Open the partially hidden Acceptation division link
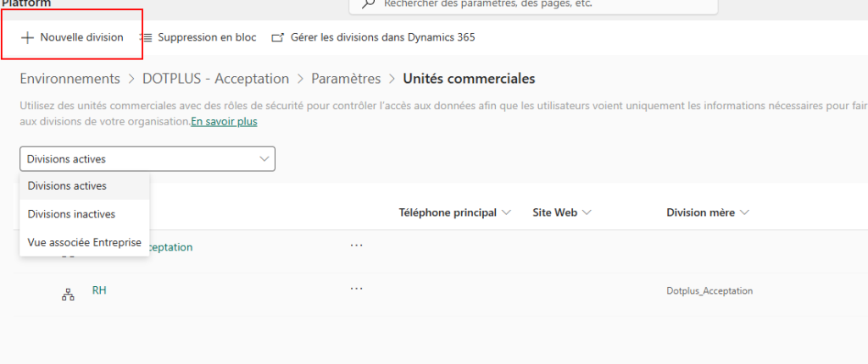Image resolution: width=868 pixels, height=364 pixels. click(x=170, y=247)
